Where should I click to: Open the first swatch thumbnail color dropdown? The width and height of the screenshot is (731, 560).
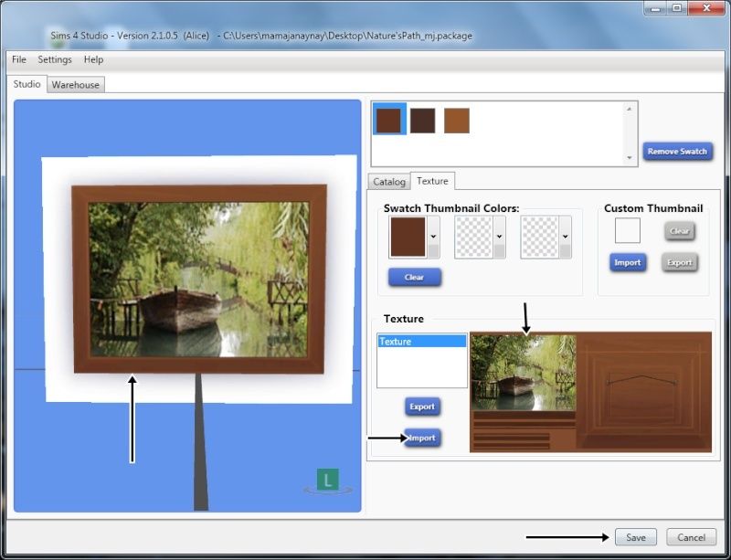coord(433,237)
